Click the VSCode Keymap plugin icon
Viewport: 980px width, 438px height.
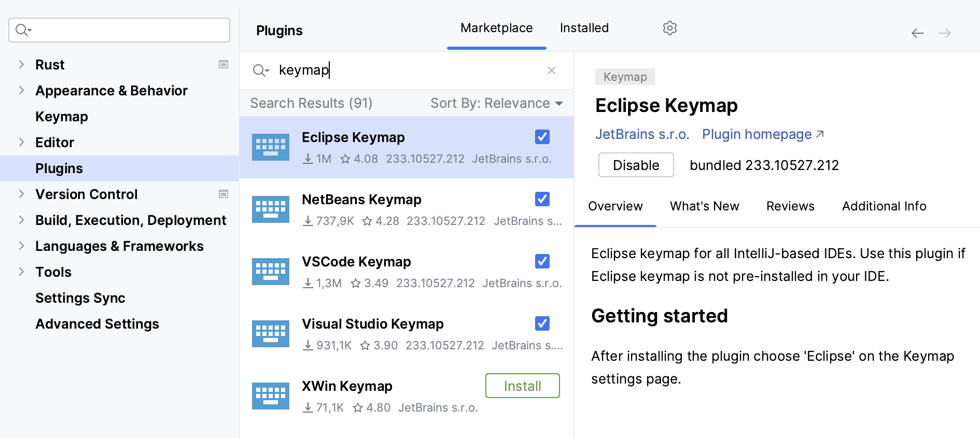(270, 272)
